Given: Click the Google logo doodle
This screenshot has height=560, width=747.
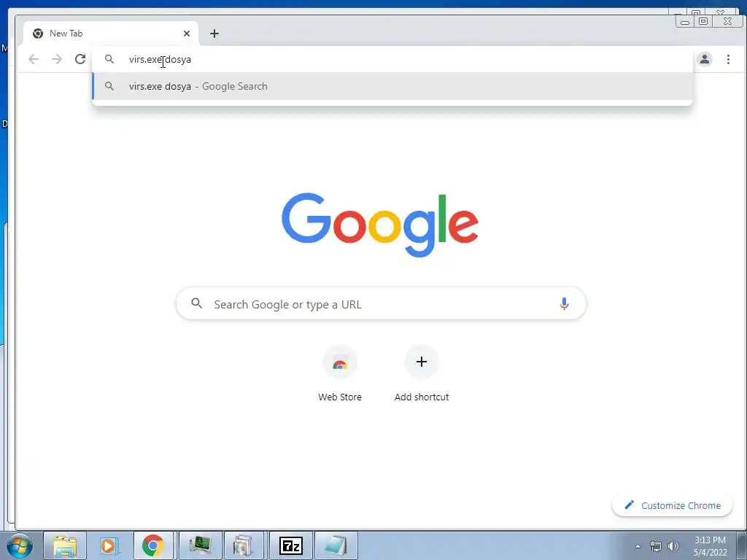Looking at the screenshot, I should [379, 225].
